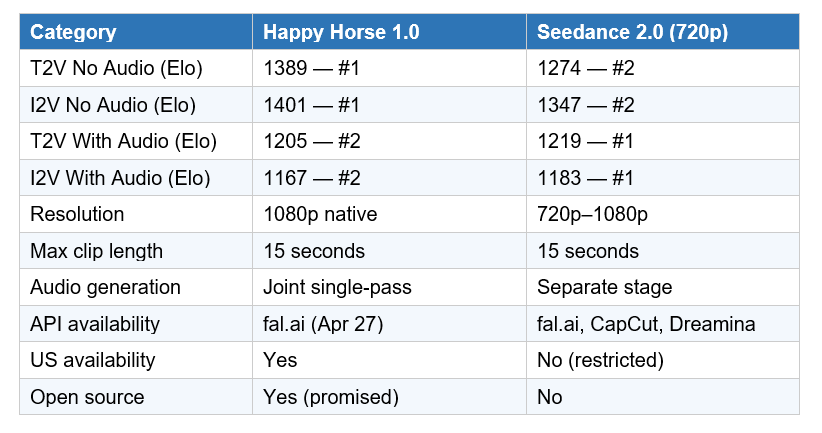822x433 pixels.
Task: Click the 1401 — #1 value
Action: point(311,105)
